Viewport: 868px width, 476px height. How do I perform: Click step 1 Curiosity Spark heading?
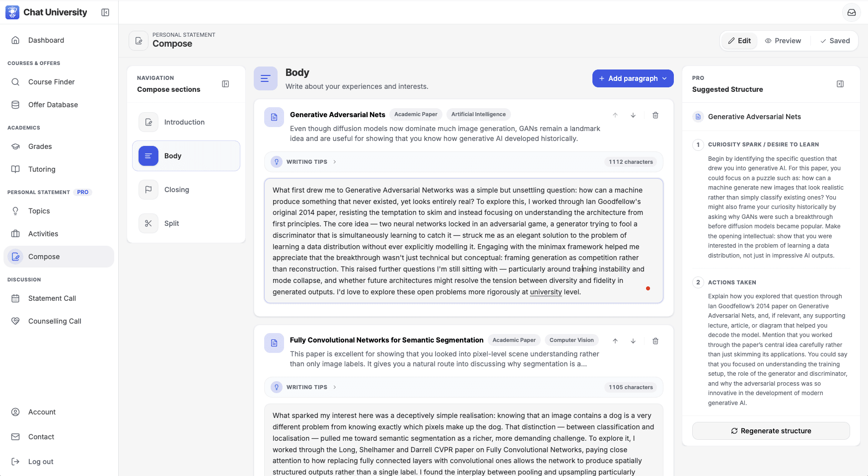(763, 144)
